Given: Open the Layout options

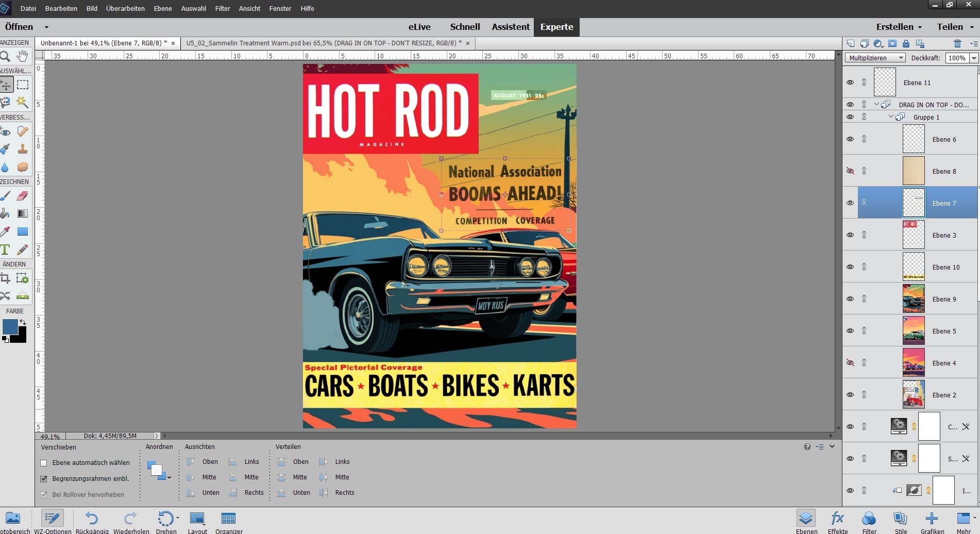Looking at the screenshot, I should point(197,522).
